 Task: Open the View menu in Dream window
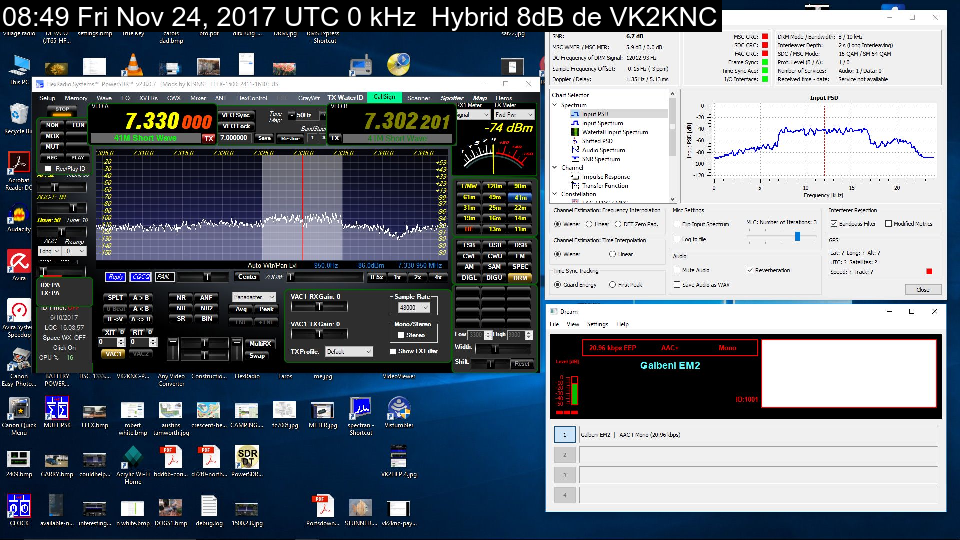[572, 324]
